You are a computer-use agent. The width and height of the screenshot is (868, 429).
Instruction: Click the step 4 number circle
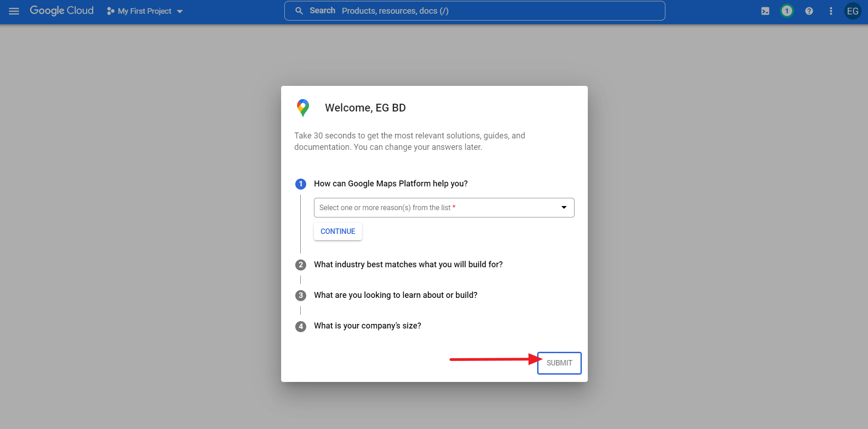click(x=301, y=327)
